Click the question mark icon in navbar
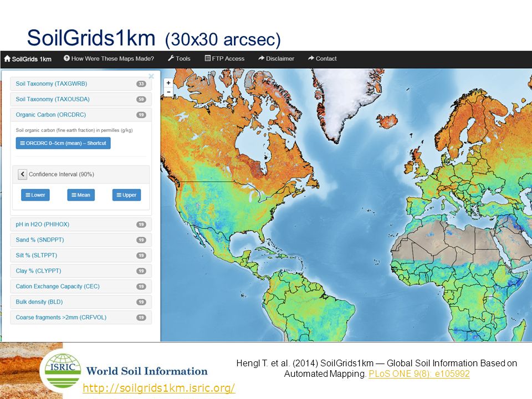The width and height of the screenshot is (532, 399). (66, 58)
